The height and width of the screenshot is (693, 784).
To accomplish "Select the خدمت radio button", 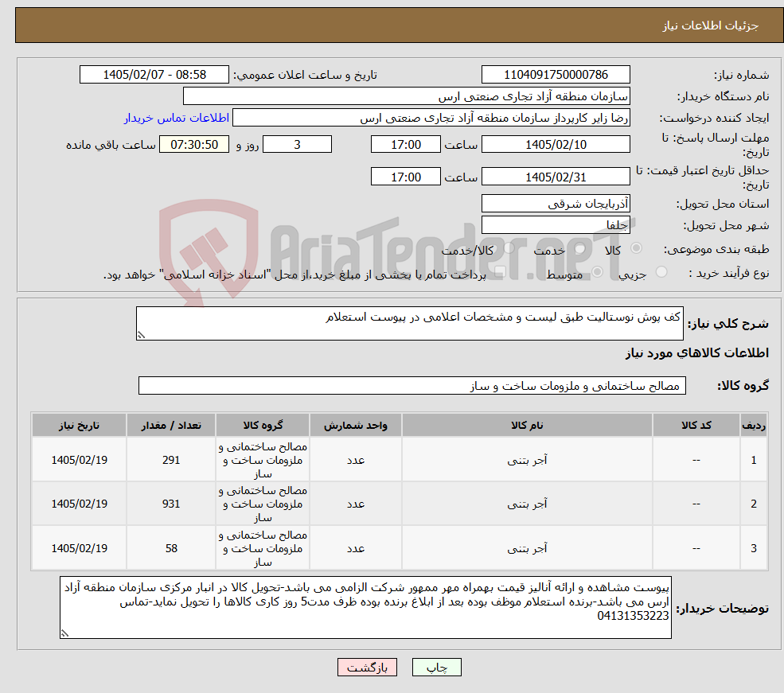I will coord(580,247).
